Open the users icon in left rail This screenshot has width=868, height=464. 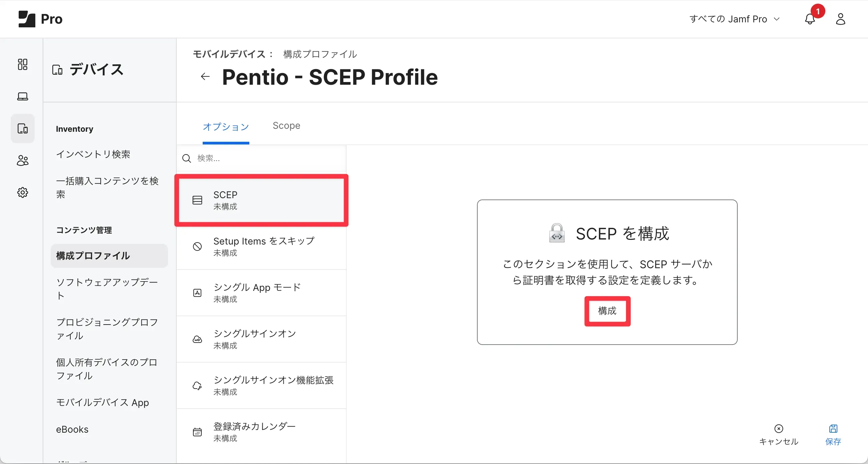click(x=23, y=160)
